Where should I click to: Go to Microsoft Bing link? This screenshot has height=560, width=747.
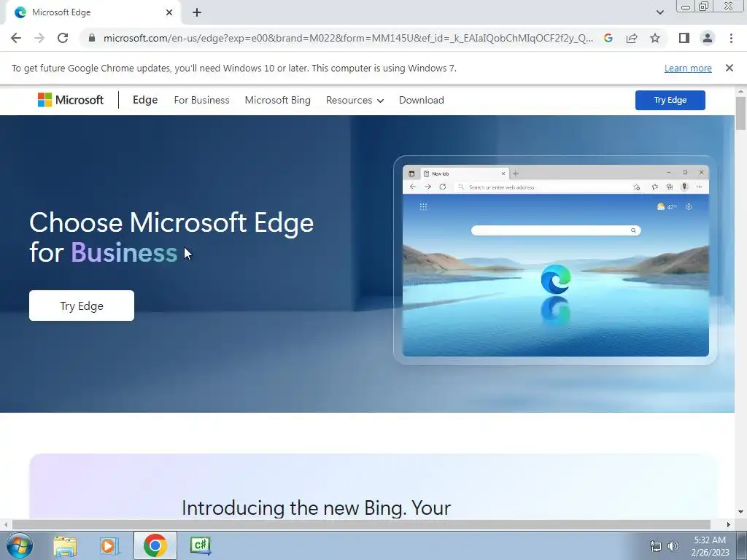[278, 100]
